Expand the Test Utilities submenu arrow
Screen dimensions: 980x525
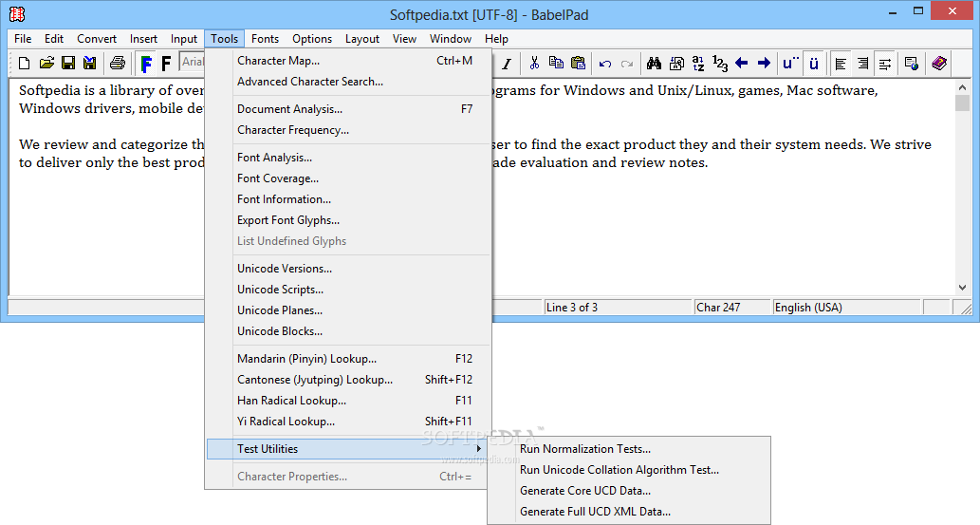point(479,449)
